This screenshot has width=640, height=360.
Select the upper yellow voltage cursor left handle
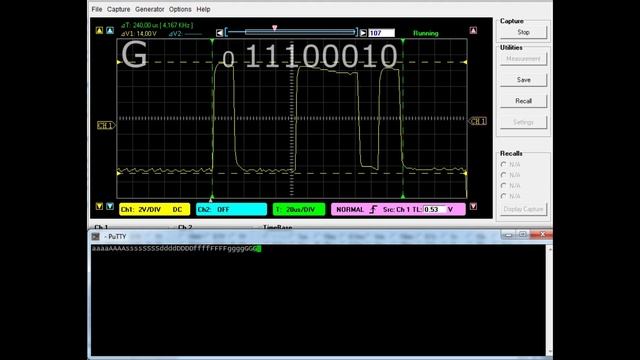(119, 62)
